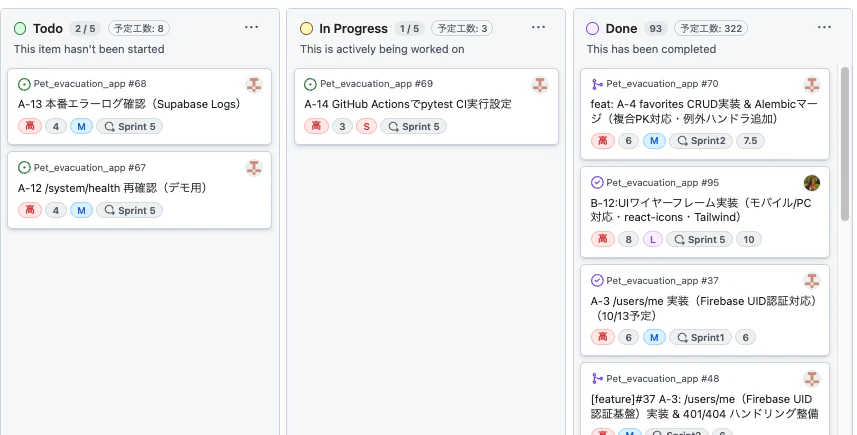This screenshot has width=857, height=435.
Task: Click the Done column vertical scrollbar
Action: (x=845, y=145)
